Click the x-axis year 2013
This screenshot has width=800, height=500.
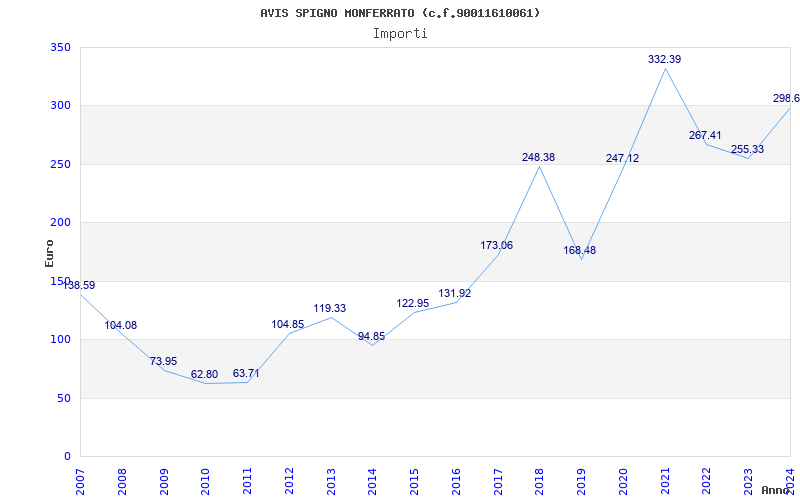[x=331, y=482]
